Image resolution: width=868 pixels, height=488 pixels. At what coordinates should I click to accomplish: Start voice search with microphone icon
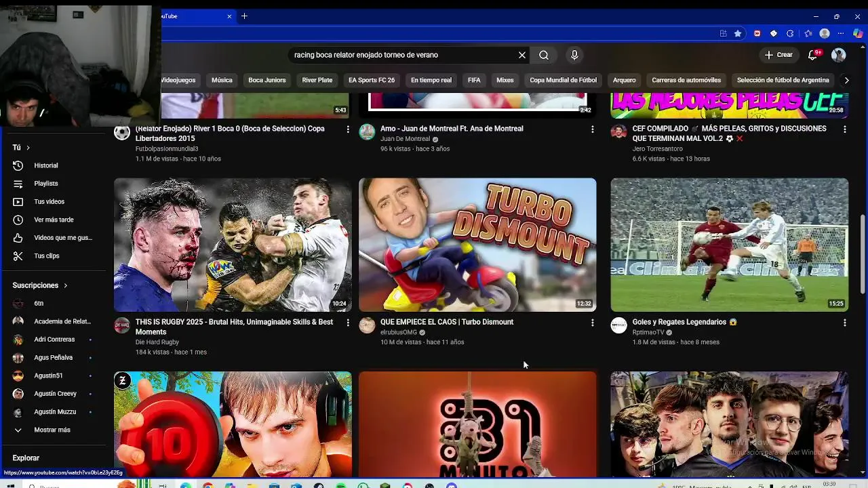[574, 55]
